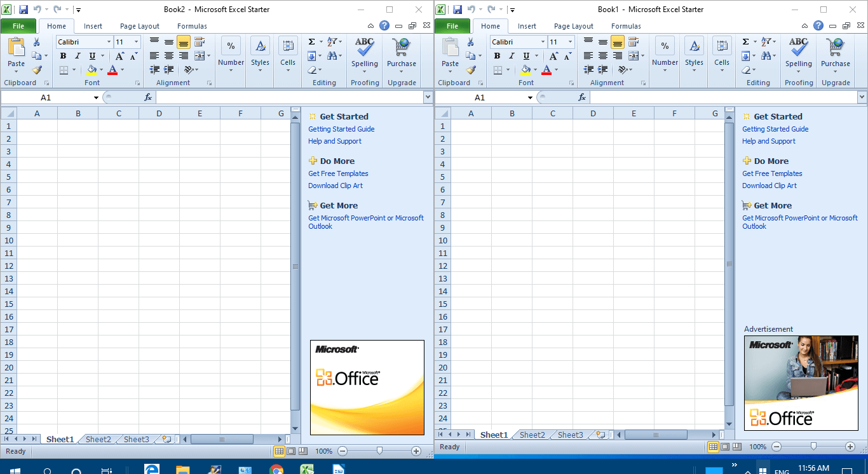Click Decrease Indent icon in Book1
Screen dimensions: 868x474
pyautogui.click(x=588, y=70)
